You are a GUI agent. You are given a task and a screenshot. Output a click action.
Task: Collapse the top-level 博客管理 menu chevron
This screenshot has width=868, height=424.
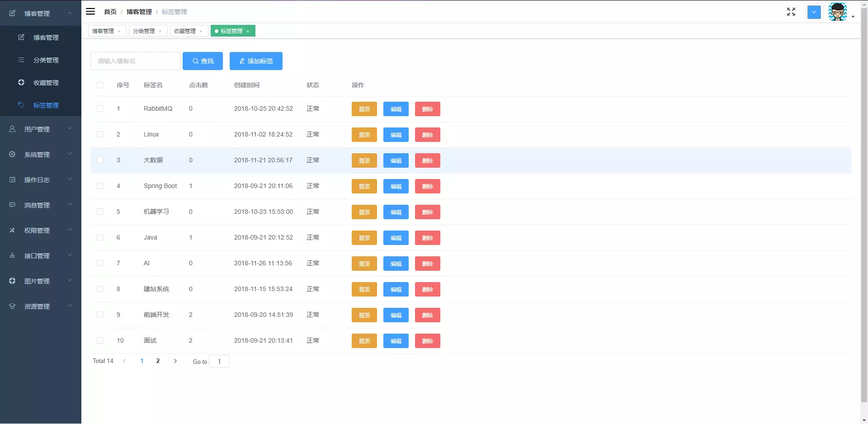(70, 13)
